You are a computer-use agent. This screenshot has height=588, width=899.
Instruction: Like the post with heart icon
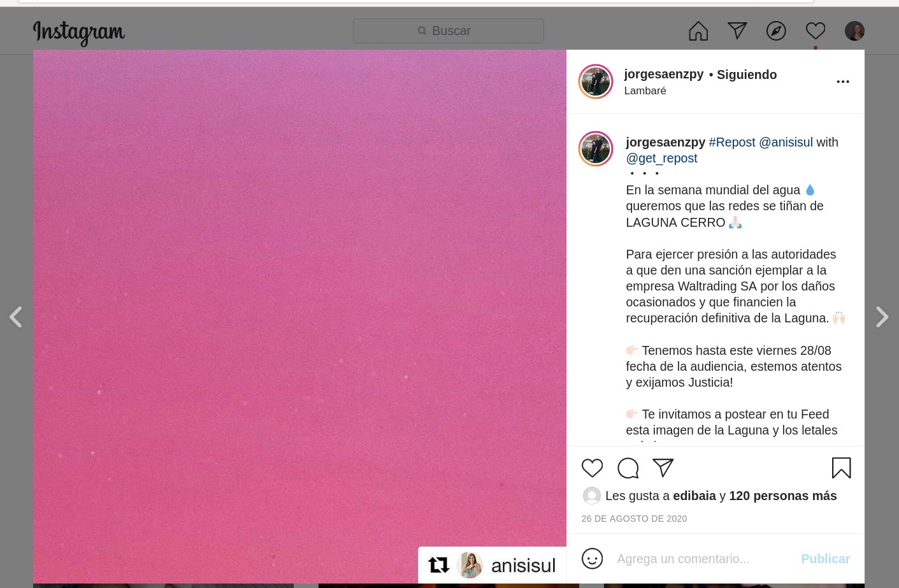pyautogui.click(x=592, y=468)
